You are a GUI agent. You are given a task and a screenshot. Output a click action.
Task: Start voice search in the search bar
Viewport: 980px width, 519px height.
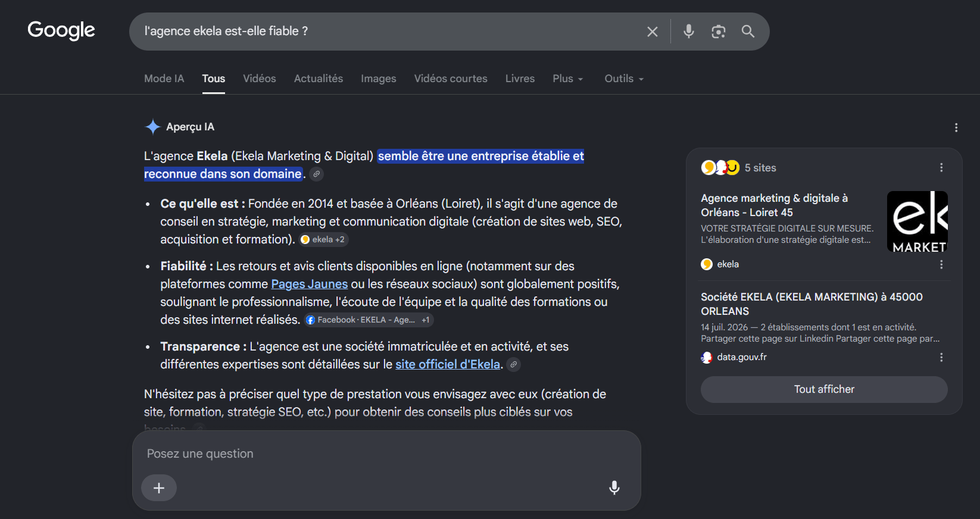pyautogui.click(x=689, y=32)
